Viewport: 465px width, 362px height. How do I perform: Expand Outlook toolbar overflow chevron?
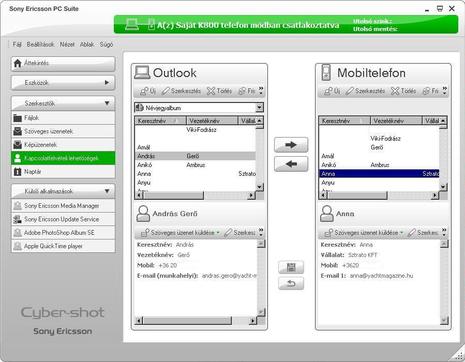[261, 91]
